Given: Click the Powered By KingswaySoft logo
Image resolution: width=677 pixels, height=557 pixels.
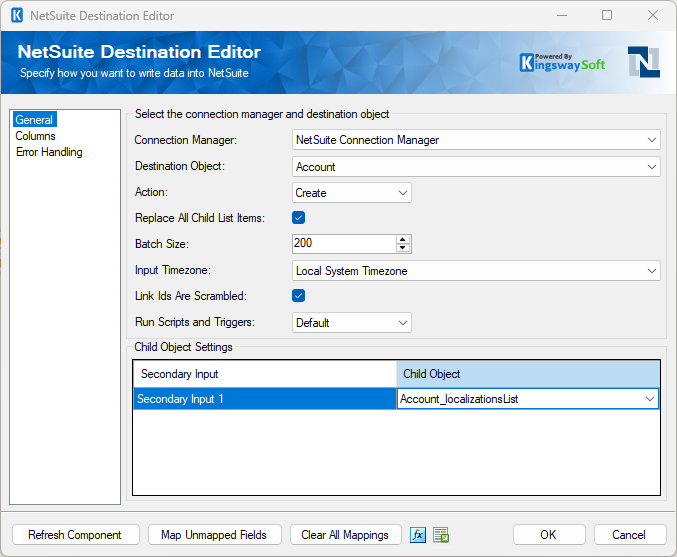Looking at the screenshot, I should tap(562, 63).
